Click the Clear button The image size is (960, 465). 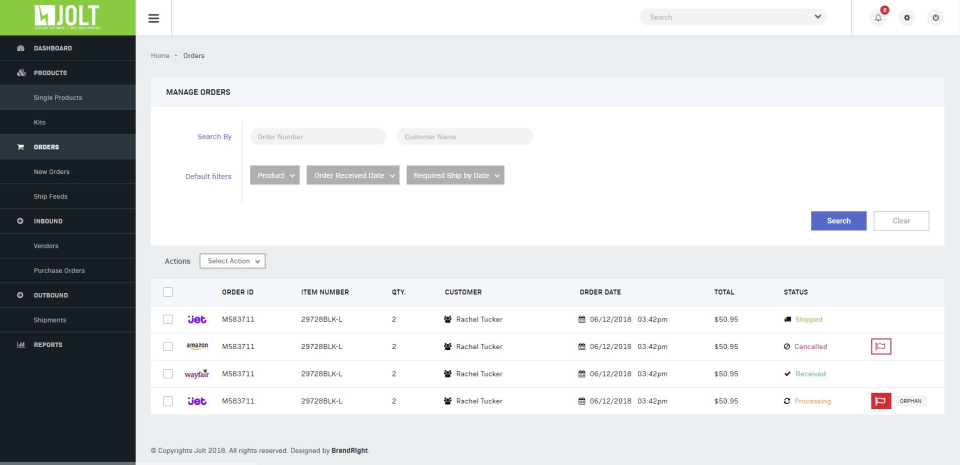(901, 221)
